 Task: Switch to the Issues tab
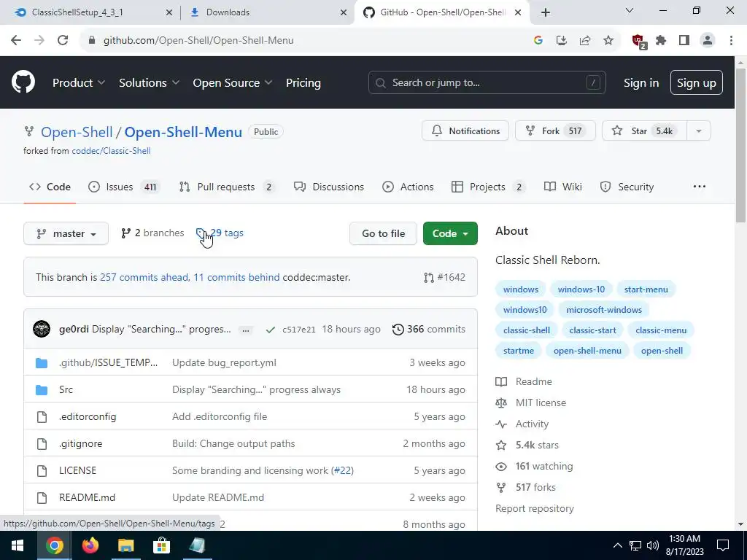(x=124, y=187)
